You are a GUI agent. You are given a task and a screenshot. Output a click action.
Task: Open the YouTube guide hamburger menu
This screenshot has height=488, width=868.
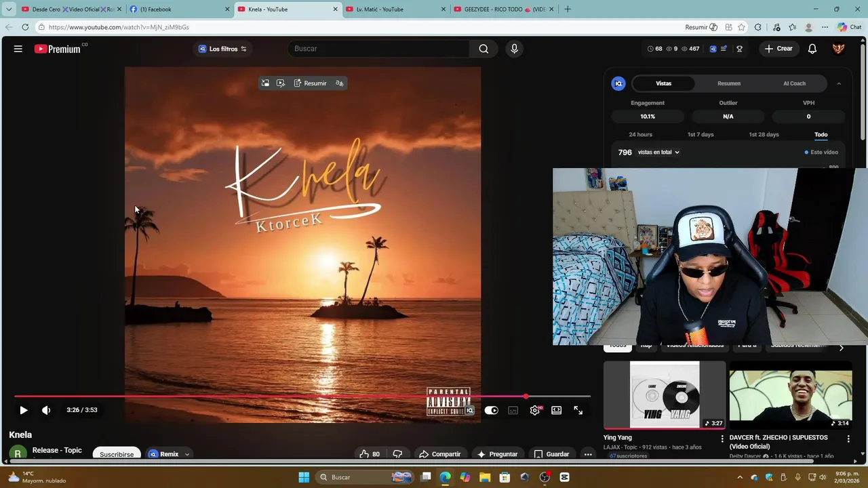point(18,49)
